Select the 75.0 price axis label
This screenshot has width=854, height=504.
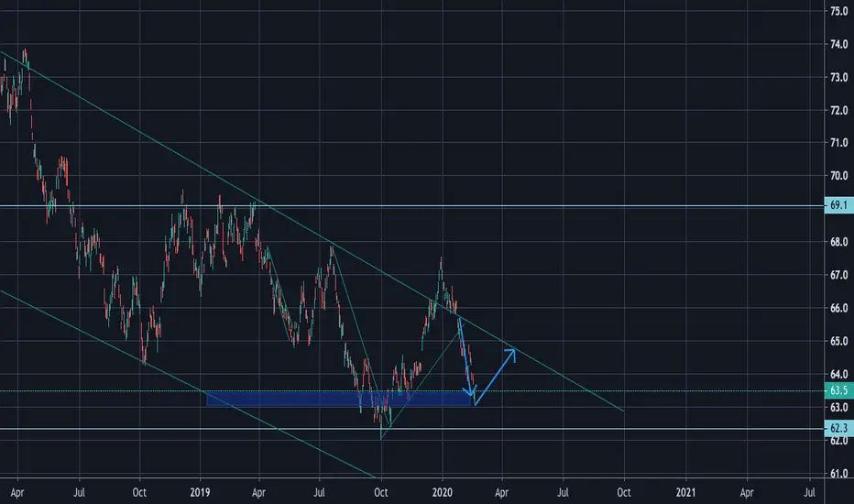click(x=838, y=11)
